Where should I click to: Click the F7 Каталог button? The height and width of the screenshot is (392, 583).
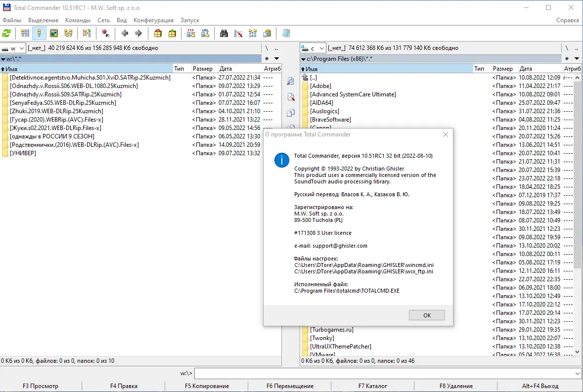(x=372, y=386)
